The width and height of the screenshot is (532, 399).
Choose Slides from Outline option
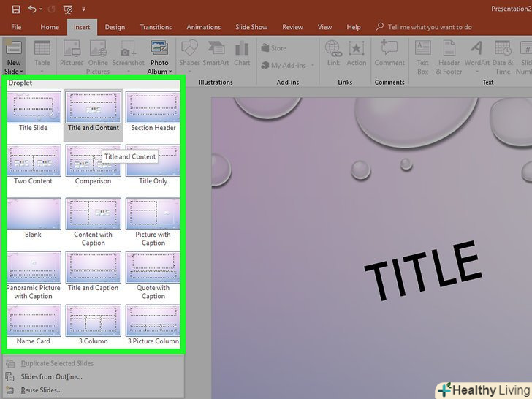[51, 377]
